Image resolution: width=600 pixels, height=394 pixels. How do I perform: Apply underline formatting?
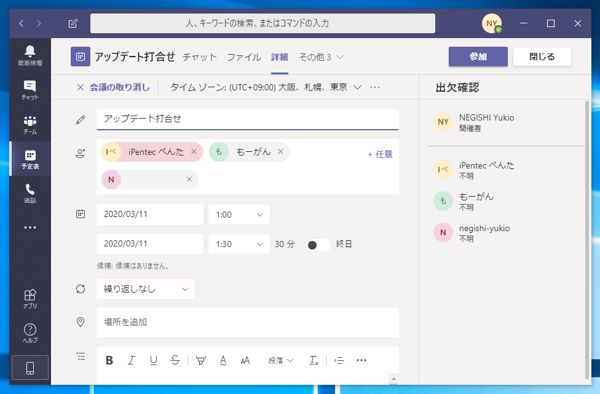tap(153, 360)
